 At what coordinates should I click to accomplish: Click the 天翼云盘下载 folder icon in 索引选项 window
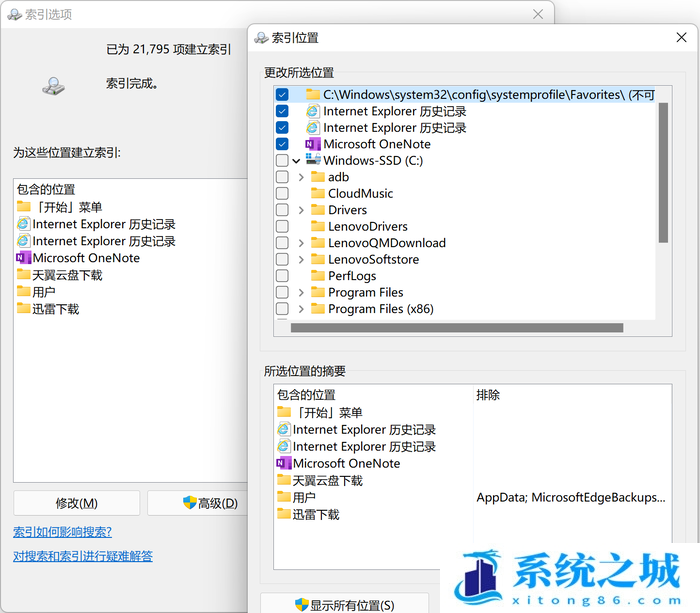click(x=24, y=274)
